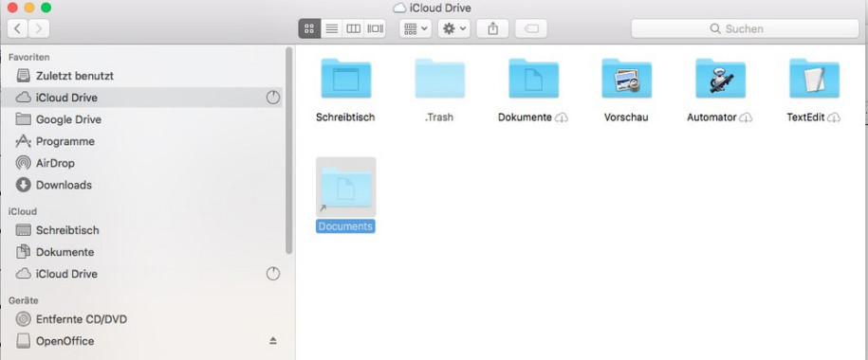Open the gear action menu
Screen dimensions: 868x360
tap(454, 28)
